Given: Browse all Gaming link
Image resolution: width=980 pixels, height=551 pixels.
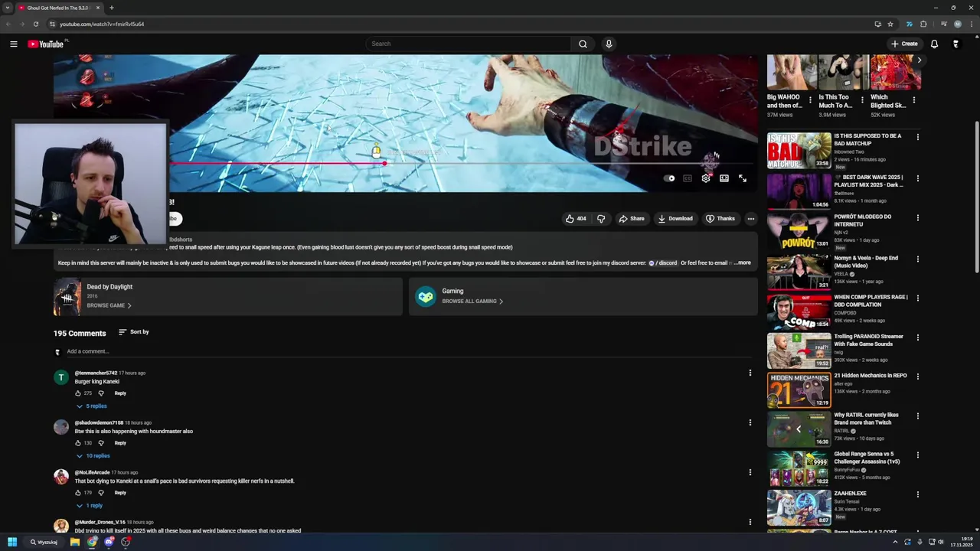Looking at the screenshot, I should (472, 302).
